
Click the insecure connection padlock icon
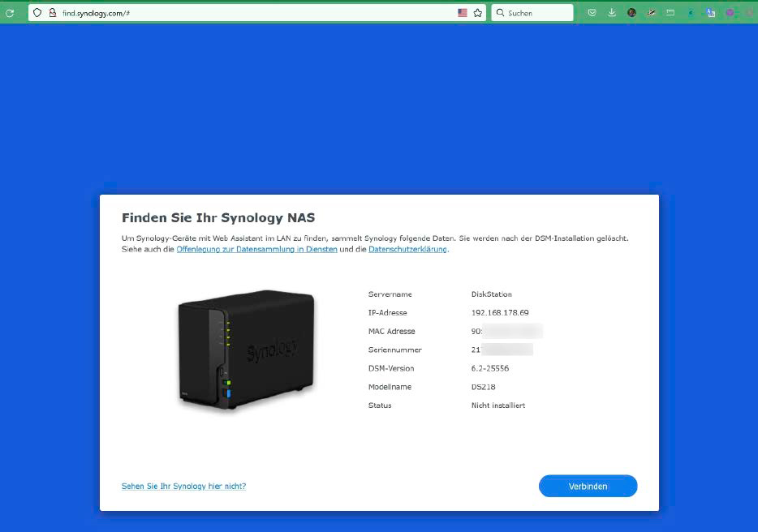[53, 13]
